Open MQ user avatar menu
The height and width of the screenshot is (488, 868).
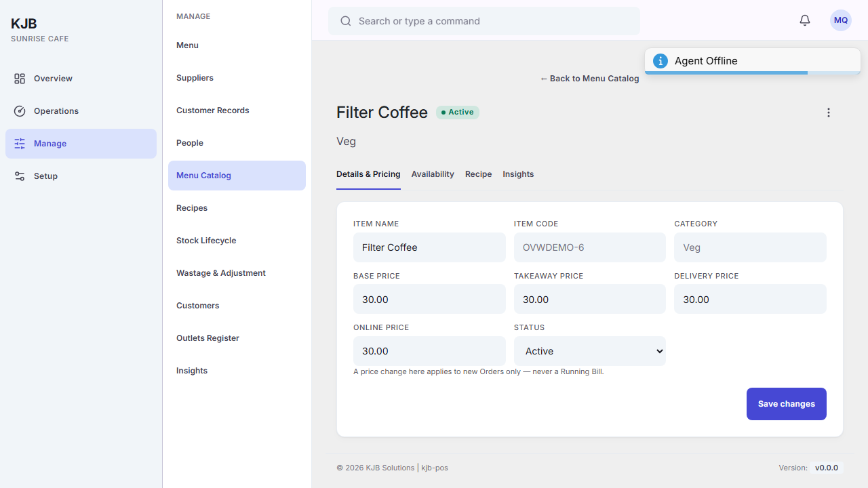pos(841,20)
